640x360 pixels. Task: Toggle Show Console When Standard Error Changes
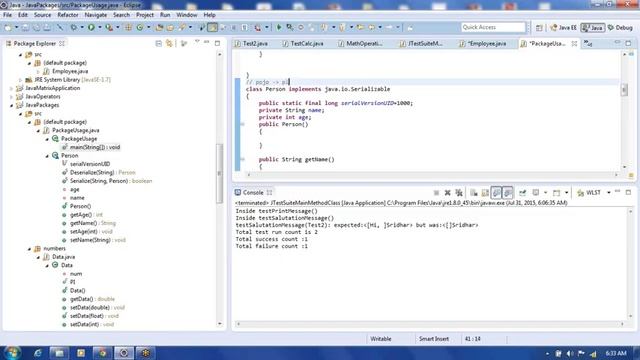pyautogui.click(x=508, y=193)
